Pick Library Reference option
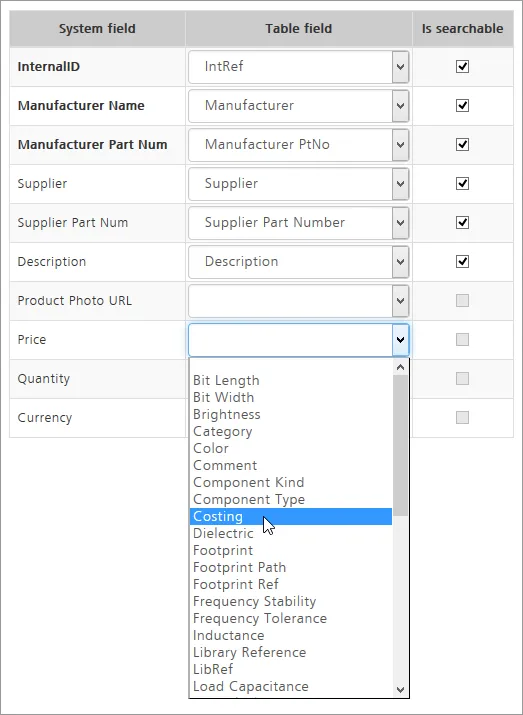The image size is (523, 715). [x=291, y=652]
